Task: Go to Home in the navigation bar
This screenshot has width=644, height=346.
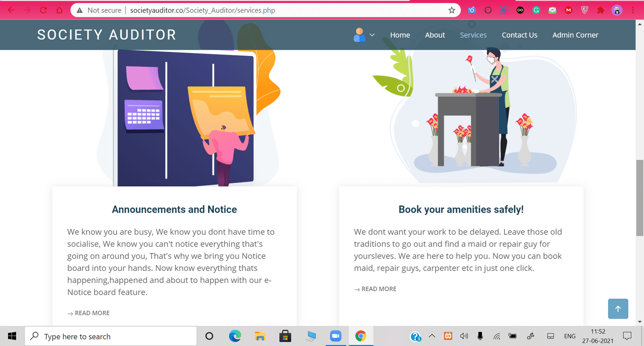Action: pos(400,35)
